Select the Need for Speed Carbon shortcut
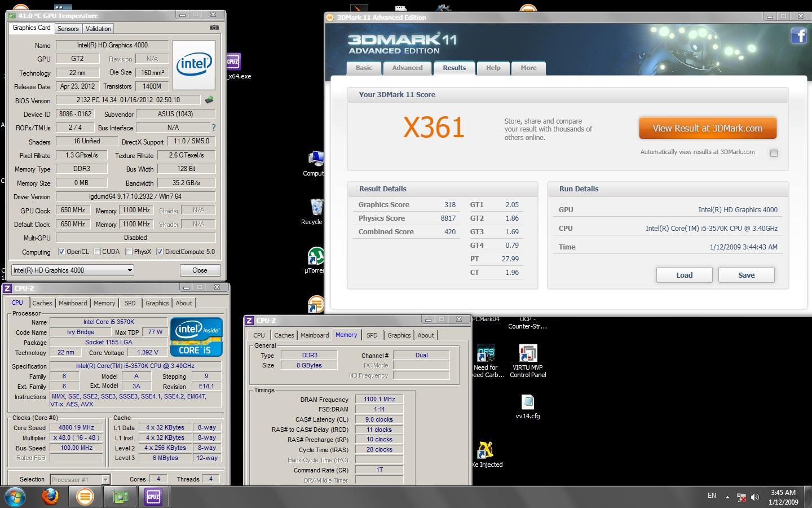The height and width of the screenshot is (508, 812). [486, 361]
